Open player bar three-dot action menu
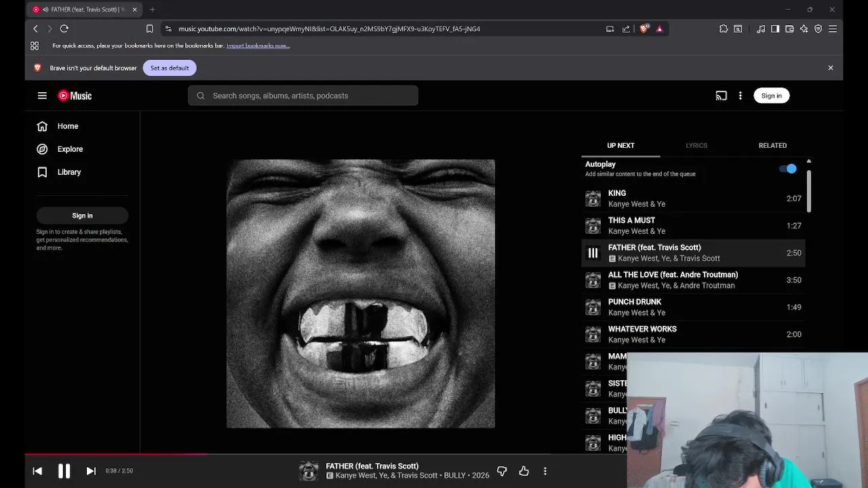868x488 pixels. (545, 471)
